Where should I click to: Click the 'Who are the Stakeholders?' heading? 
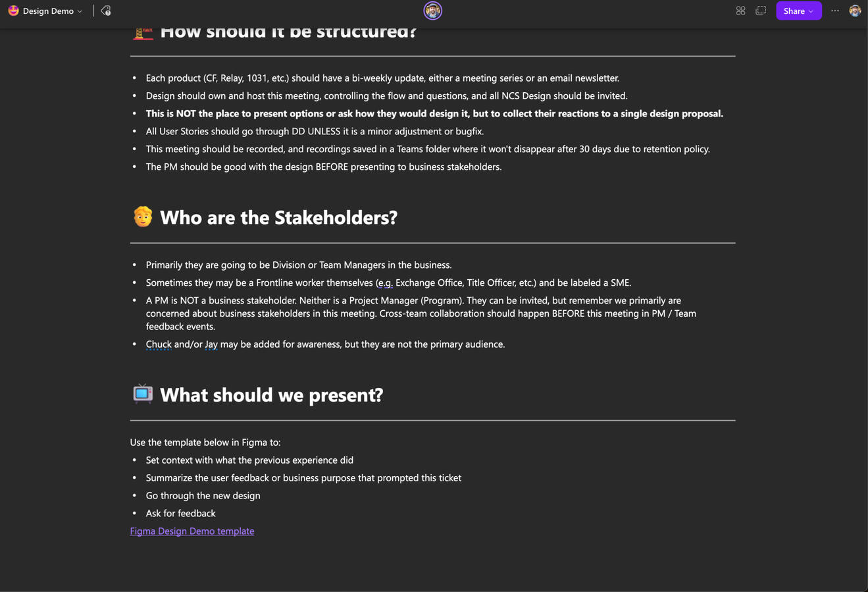[x=278, y=217]
